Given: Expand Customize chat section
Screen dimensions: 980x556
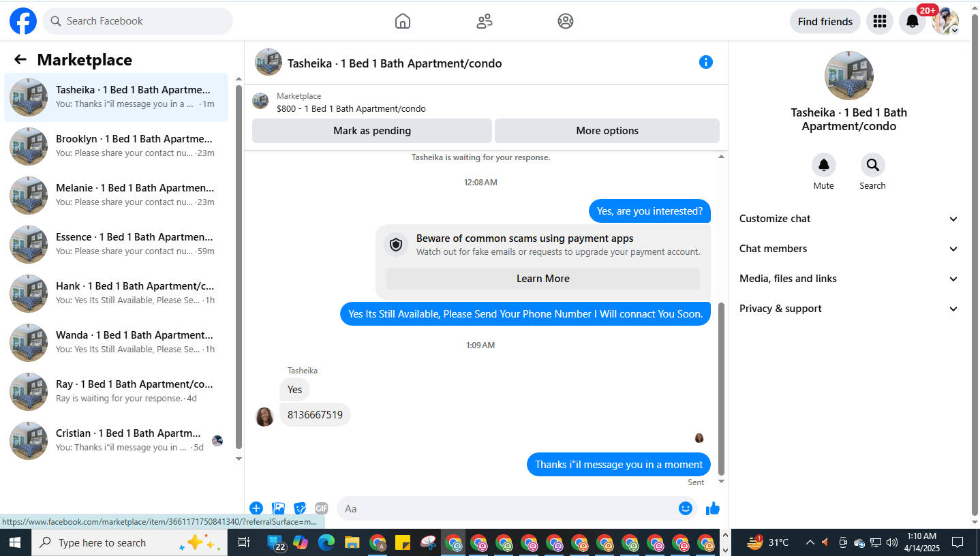Looking at the screenshot, I should (x=848, y=219).
